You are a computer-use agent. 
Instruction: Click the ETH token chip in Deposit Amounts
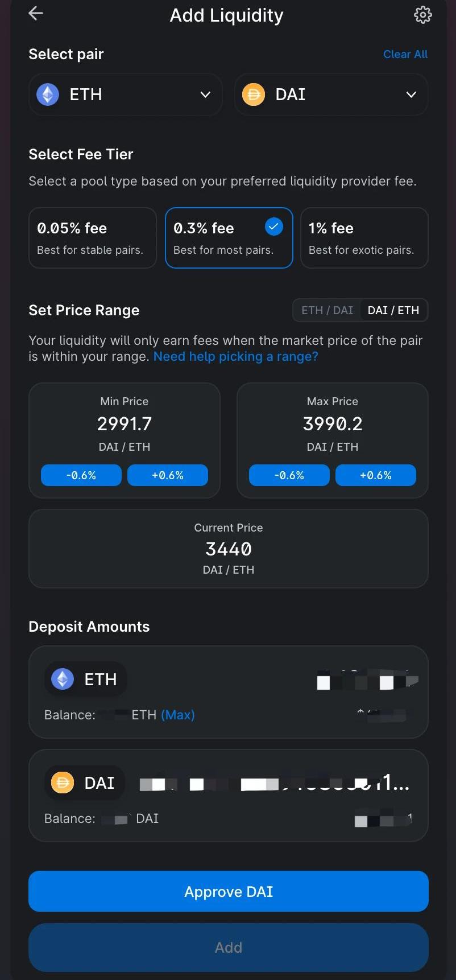pos(86,679)
